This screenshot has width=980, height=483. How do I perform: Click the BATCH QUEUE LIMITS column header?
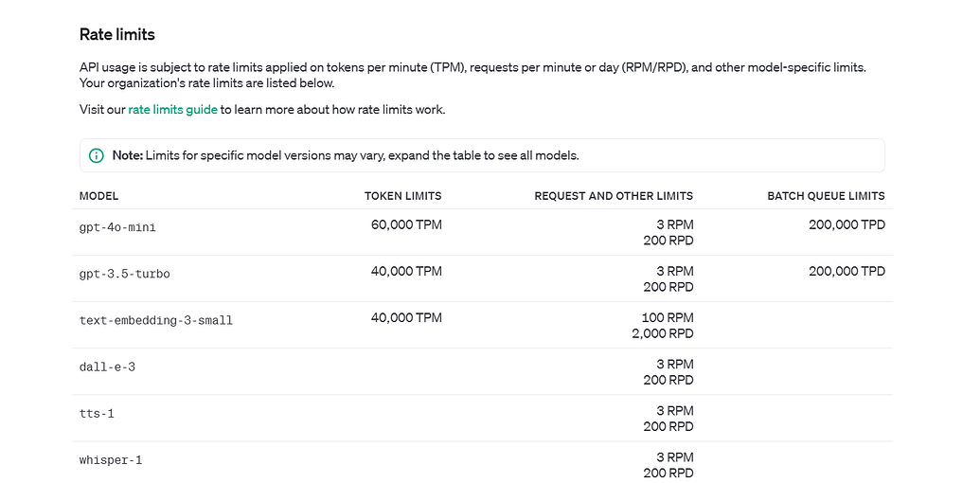coord(826,196)
